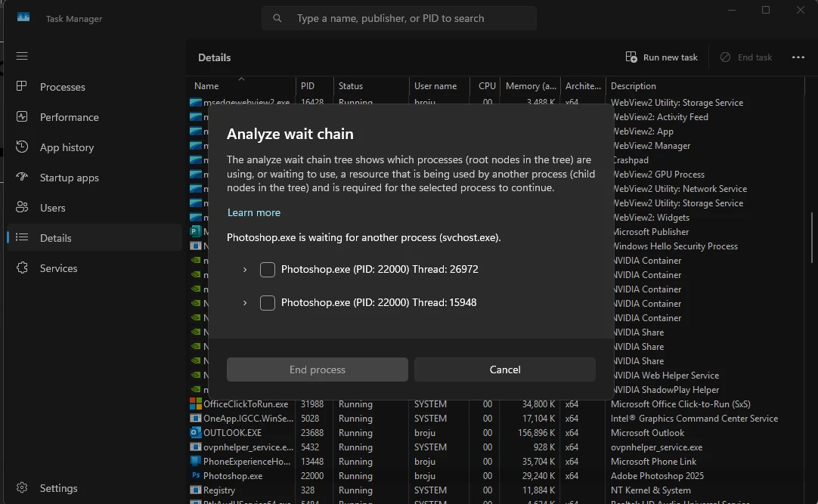Click the OfficeClickToRun.exe Office icon
Viewport: 818px width, 504px height.
[x=196, y=404]
